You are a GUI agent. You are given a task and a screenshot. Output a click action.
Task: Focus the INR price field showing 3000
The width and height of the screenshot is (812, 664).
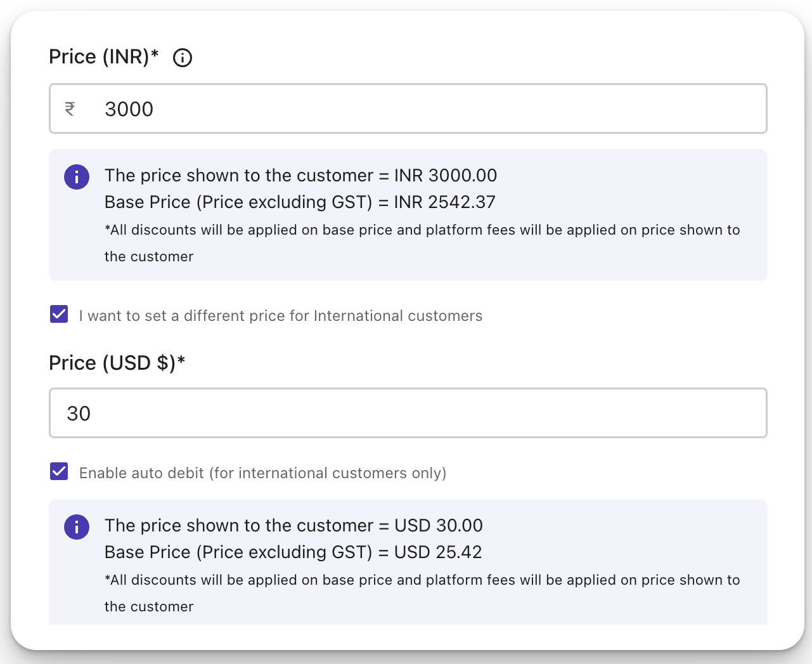click(408, 108)
